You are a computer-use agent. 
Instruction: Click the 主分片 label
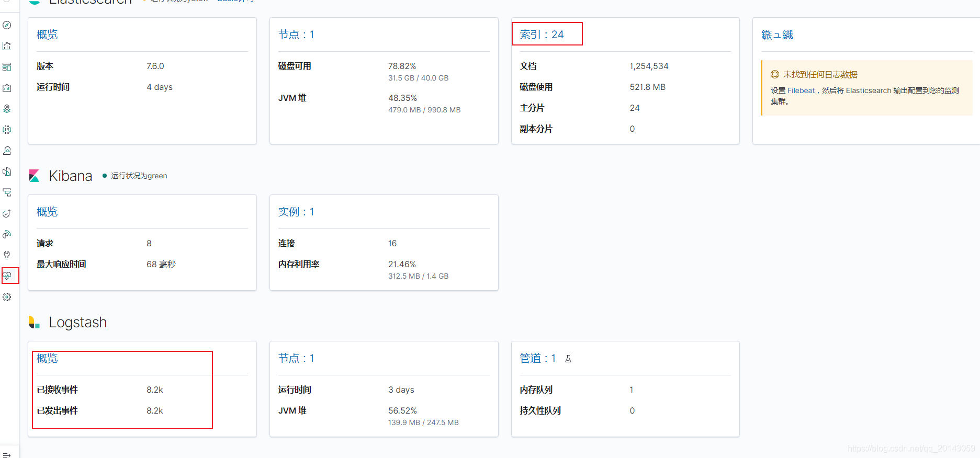tap(532, 108)
